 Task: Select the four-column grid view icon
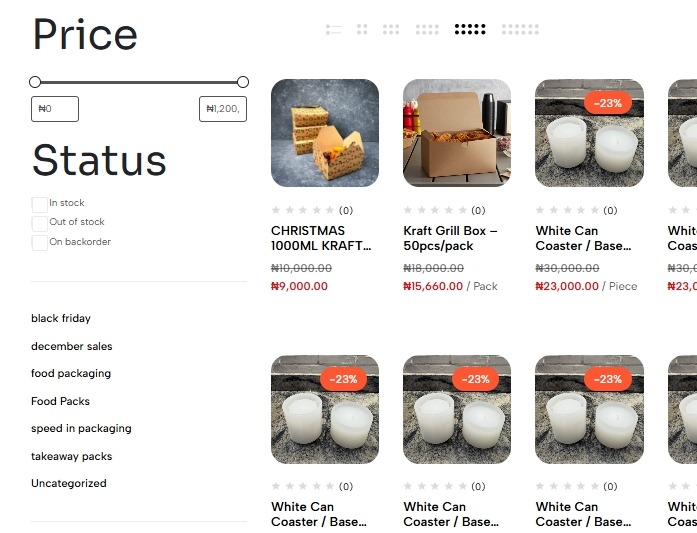pos(427,30)
